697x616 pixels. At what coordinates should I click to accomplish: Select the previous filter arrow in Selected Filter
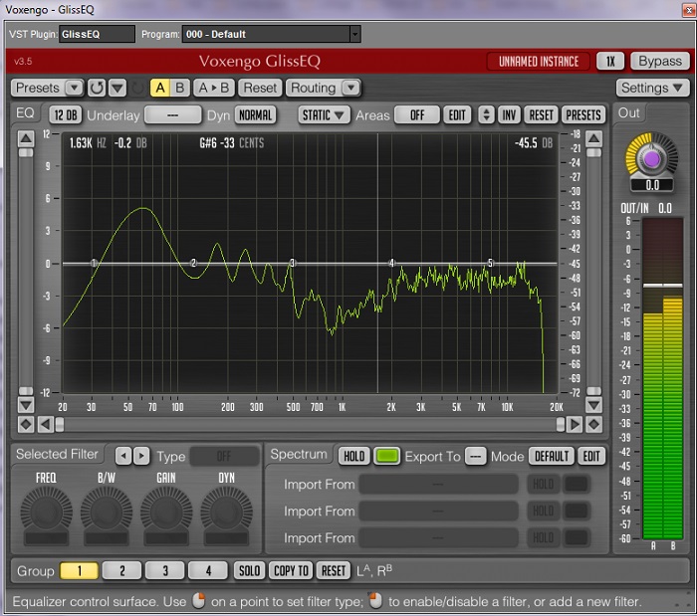point(123,456)
